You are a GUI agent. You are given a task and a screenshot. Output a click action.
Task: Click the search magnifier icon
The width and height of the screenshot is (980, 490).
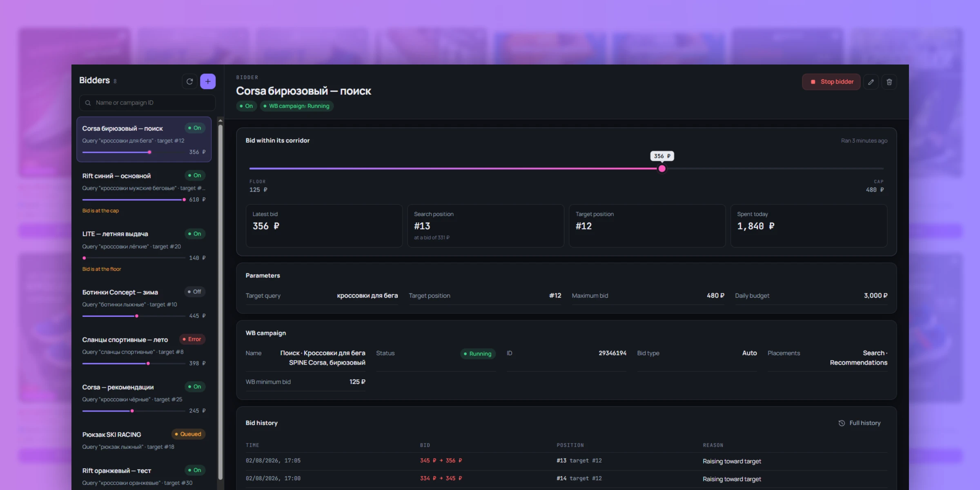pyautogui.click(x=88, y=103)
